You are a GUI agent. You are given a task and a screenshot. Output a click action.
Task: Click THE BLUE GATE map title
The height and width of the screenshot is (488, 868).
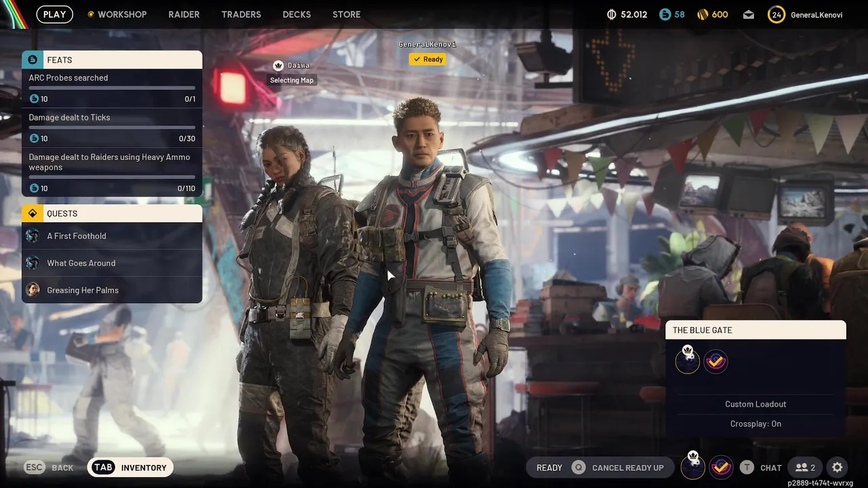702,330
